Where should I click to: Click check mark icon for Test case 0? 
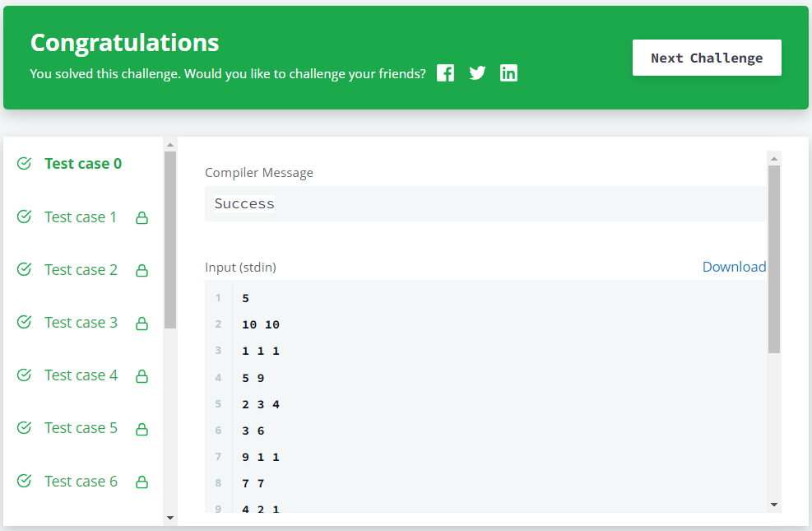coord(24,163)
